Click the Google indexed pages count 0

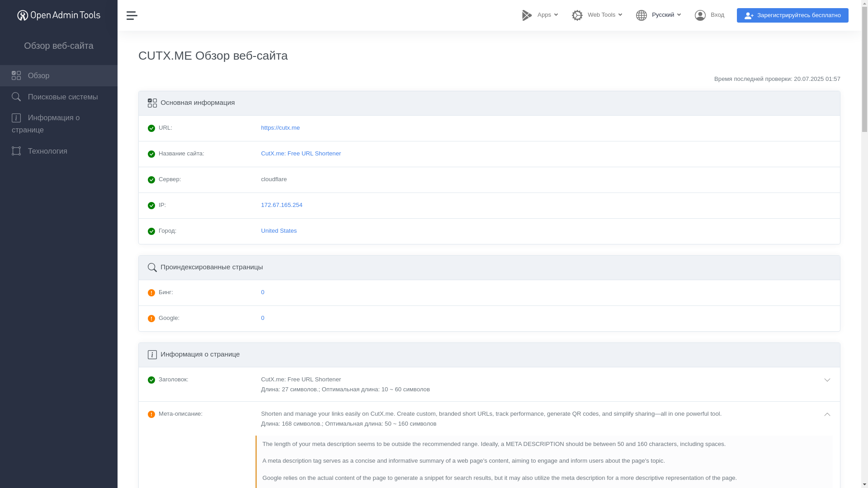click(263, 318)
